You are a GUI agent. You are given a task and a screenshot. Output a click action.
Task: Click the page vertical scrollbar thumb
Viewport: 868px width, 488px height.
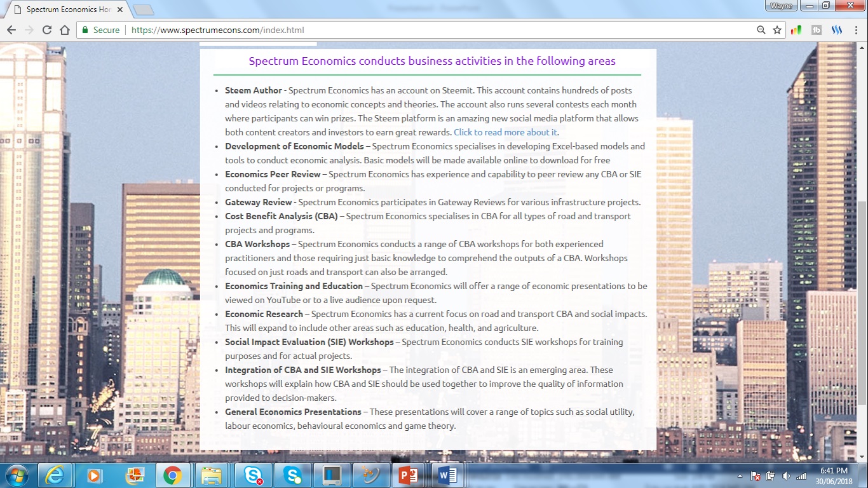(x=862, y=304)
